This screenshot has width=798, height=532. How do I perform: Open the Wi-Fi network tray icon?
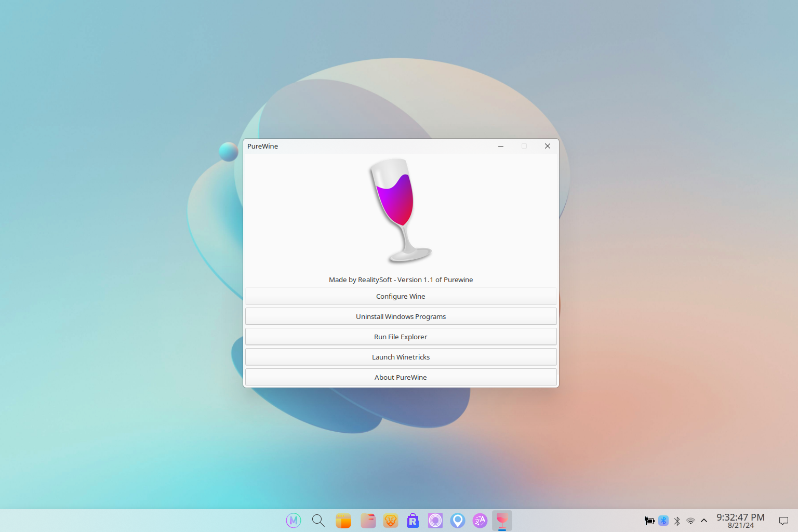690,521
